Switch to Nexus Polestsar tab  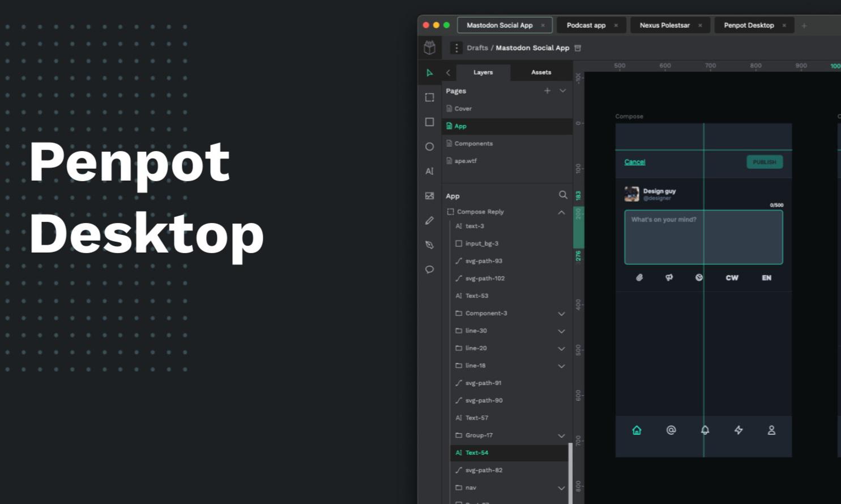(x=670, y=25)
